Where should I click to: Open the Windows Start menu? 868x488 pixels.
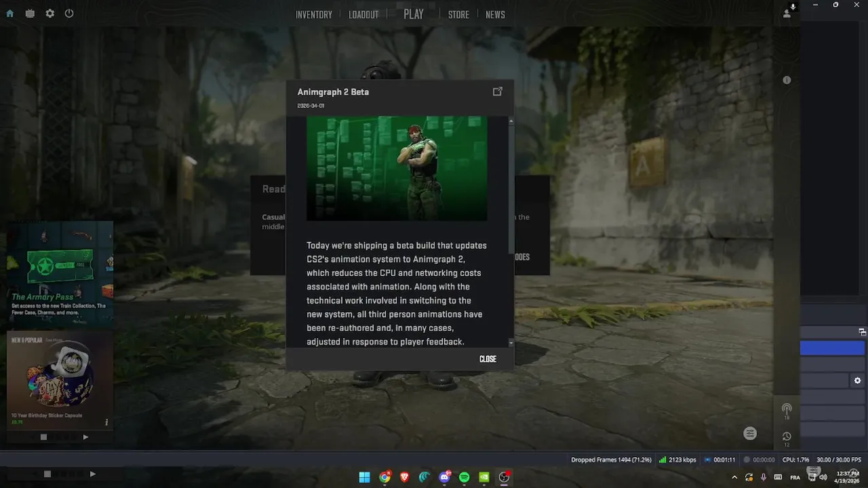pos(364,477)
